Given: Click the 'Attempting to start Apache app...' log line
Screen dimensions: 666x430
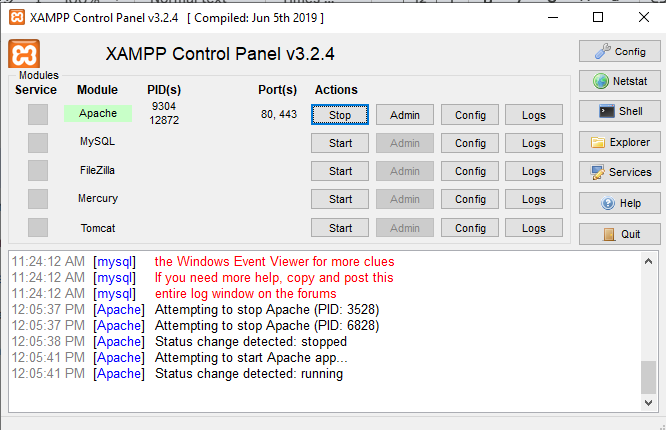Looking at the screenshot, I should (251, 358).
